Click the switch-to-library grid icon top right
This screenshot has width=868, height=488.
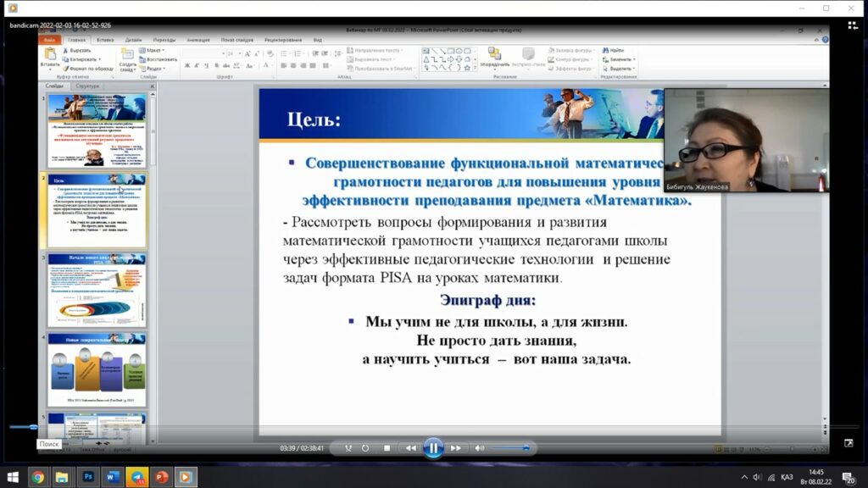[853, 25]
